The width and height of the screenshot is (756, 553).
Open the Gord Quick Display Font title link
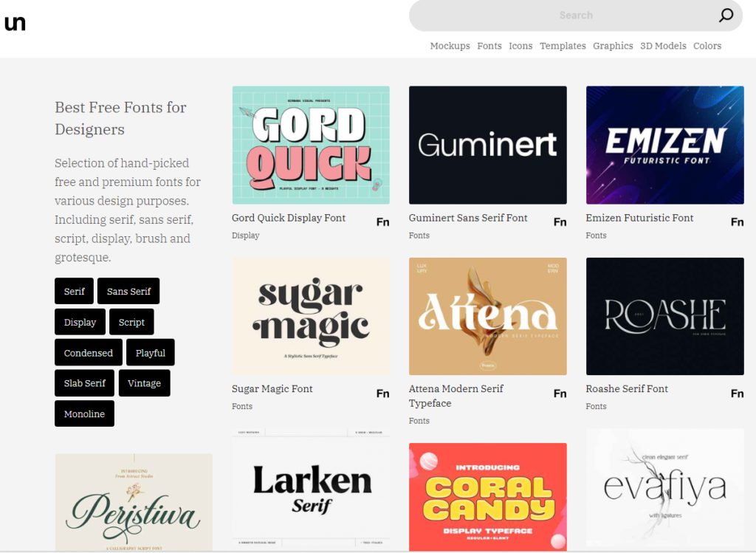coord(289,218)
